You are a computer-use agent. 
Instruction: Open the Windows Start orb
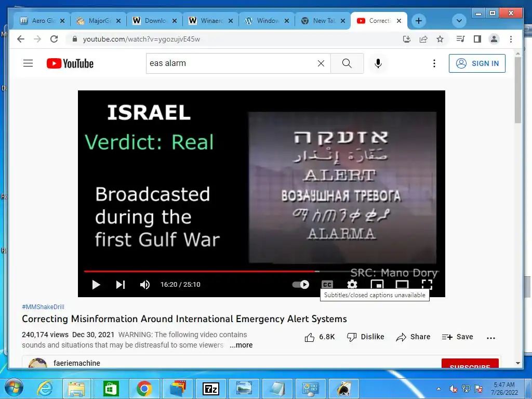14,389
